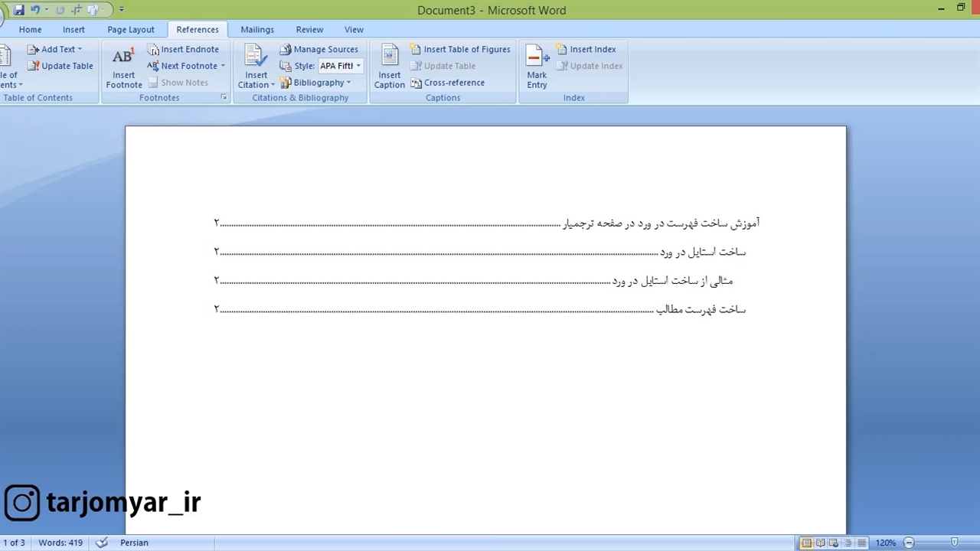Switch to Draft view in status bar

(861, 543)
